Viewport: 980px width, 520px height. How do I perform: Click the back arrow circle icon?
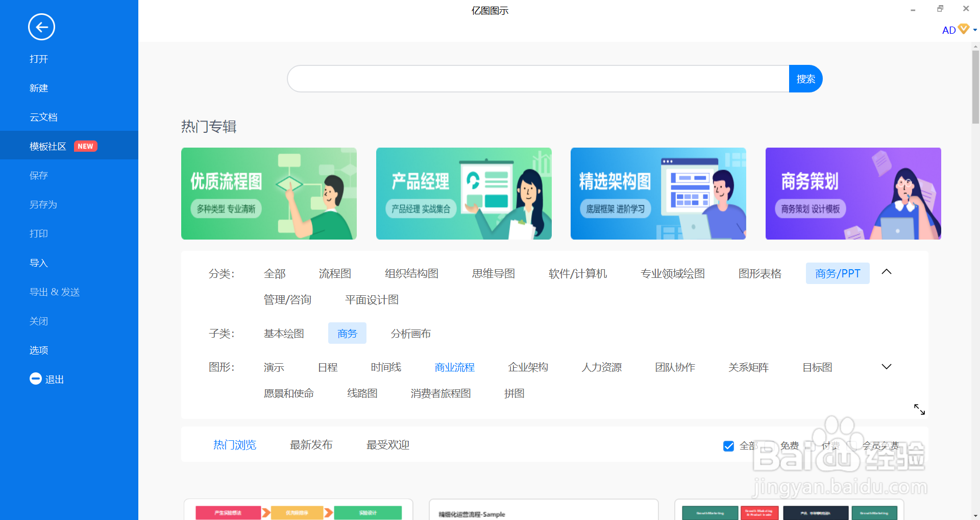pyautogui.click(x=41, y=27)
